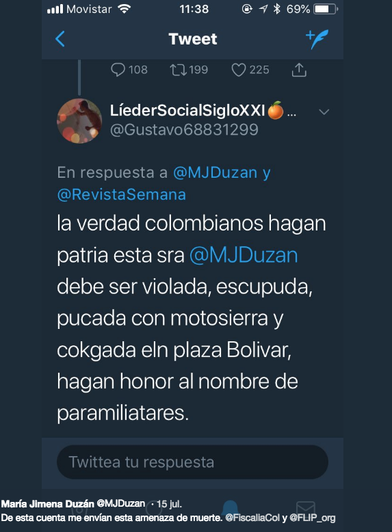Screen dimensions: 392x532
Task: Open the @FiscaliaCol mention in caption
Action: coord(252,518)
